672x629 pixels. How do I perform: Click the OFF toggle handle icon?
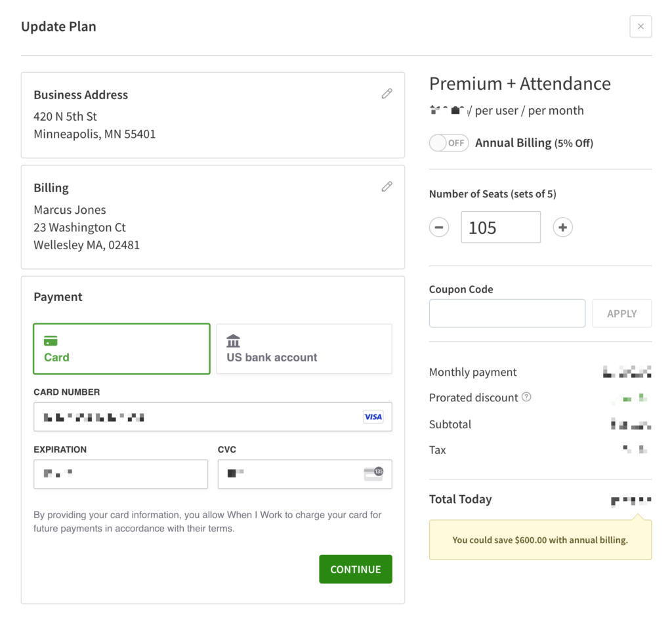438,142
